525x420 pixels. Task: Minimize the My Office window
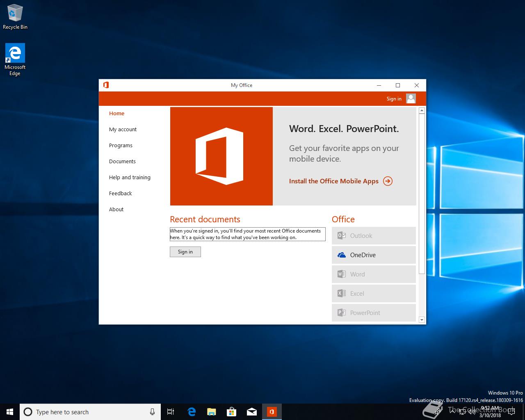tap(379, 85)
